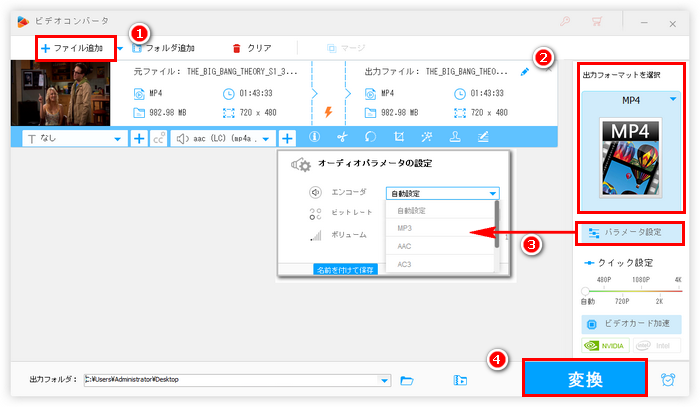This screenshot has height=407, width=700.
Task: Open the alarm clock scheduler icon
Action: (x=668, y=380)
